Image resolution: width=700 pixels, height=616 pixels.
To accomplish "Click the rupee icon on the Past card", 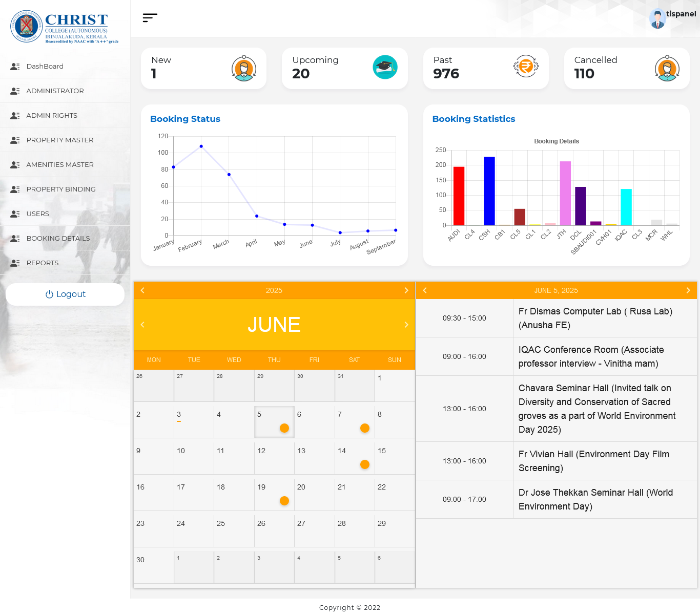I will (x=526, y=67).
